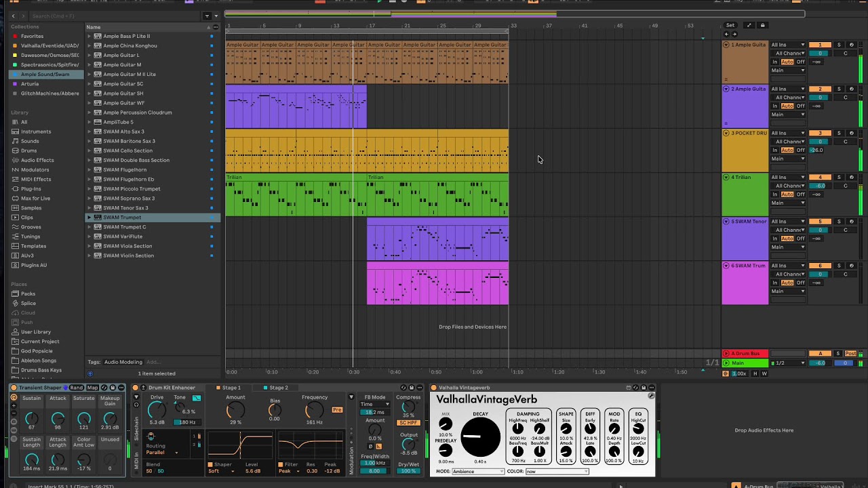Viewport: 868px width, 488px height.
Task: Collapse the Modulation section arrow
Action: (x=351, y=397)
